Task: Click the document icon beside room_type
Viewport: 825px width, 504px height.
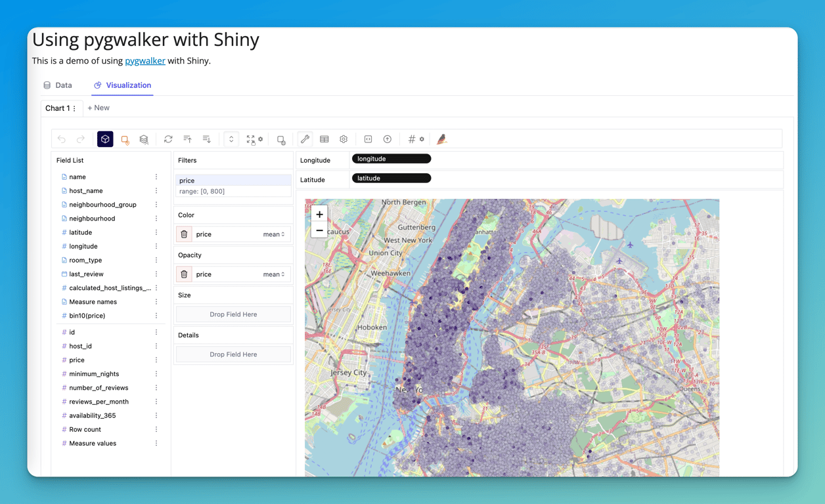Action: pos(64,261)
